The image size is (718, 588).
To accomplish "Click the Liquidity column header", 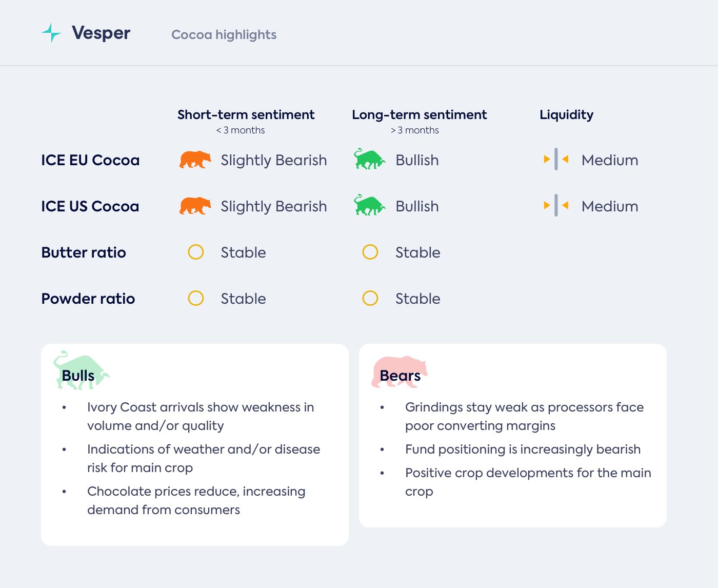I will coord(566,115).
